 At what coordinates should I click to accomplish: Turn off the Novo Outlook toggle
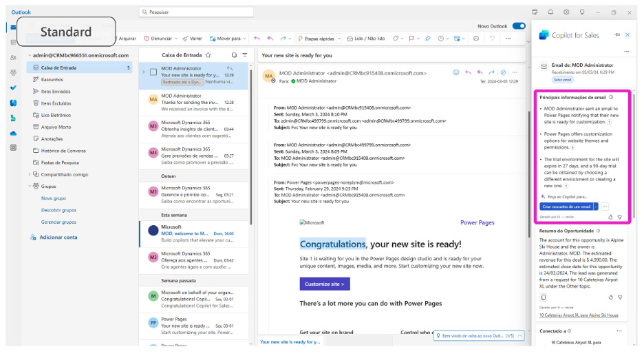(x=518, y=26)
